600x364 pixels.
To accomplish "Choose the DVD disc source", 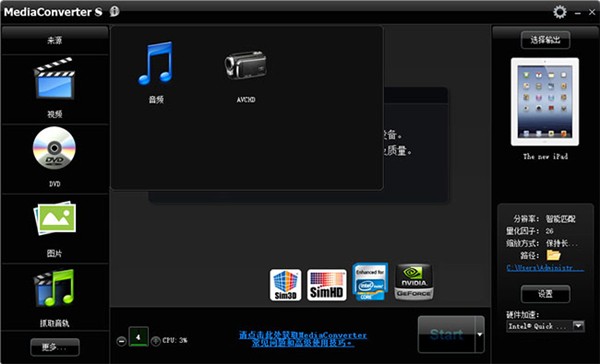I will click(55, 148).
